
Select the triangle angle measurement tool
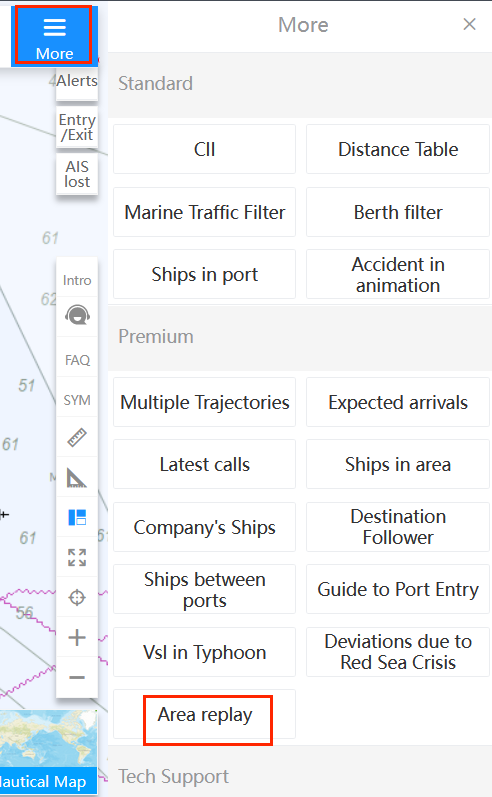[x=77, y=478]
